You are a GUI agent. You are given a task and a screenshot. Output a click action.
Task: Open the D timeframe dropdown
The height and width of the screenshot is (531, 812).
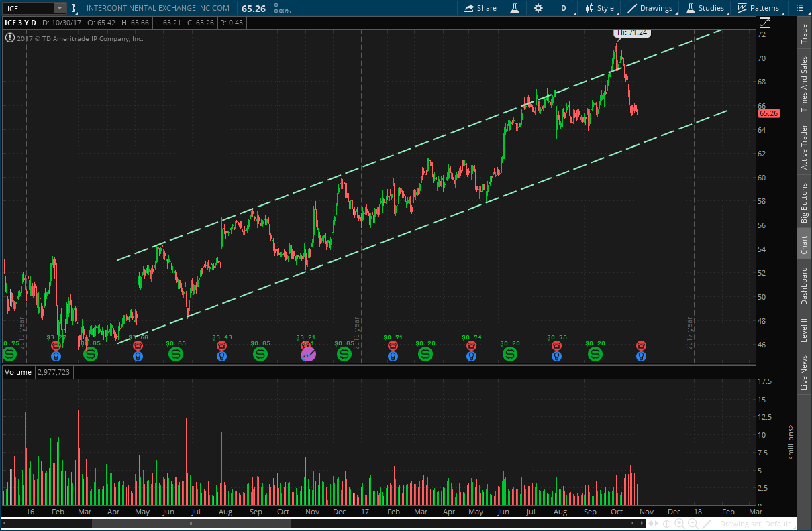563,8
